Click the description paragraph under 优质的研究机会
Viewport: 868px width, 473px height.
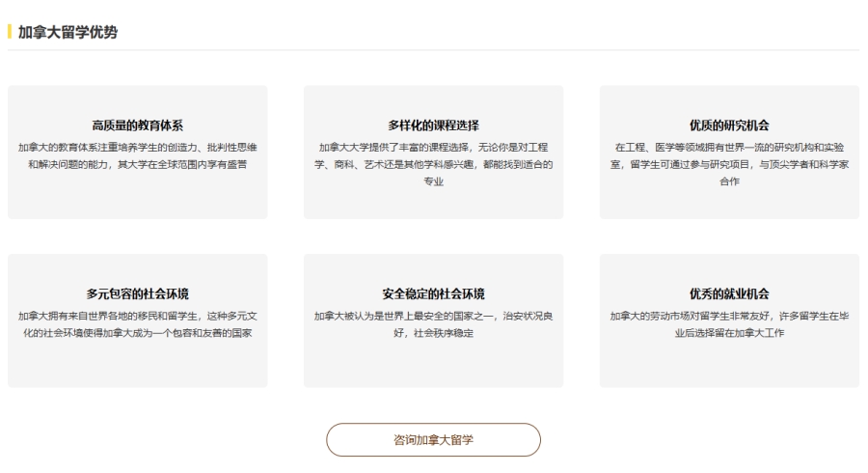tap(729, 164)
